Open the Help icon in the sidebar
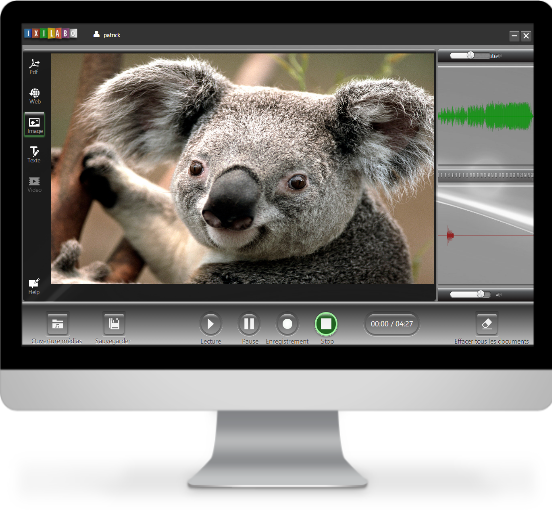The image size is (552, 510). tap(34, 286)
